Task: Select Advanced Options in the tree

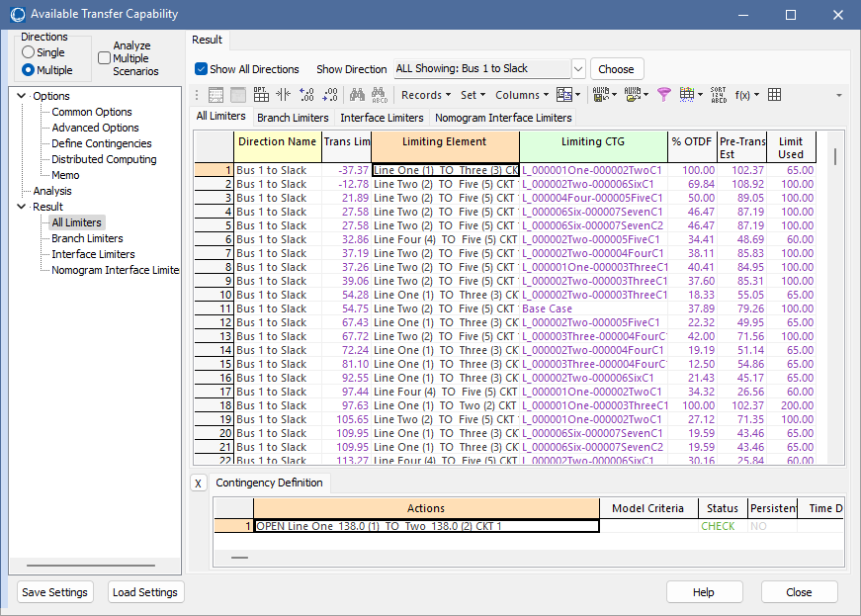Action: [95, 128]
